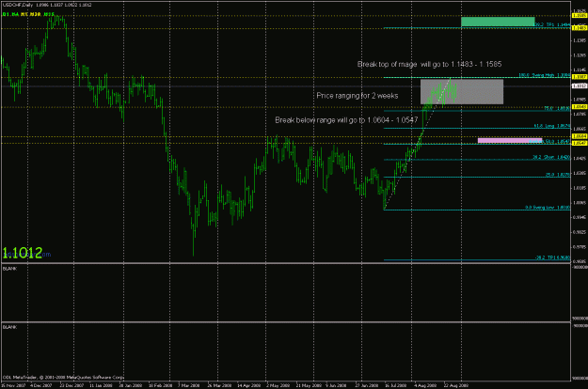The image size is (588, 389).
Task: Click the MetaQuotes Software Corp copyright text
Action: click(63, 378)
